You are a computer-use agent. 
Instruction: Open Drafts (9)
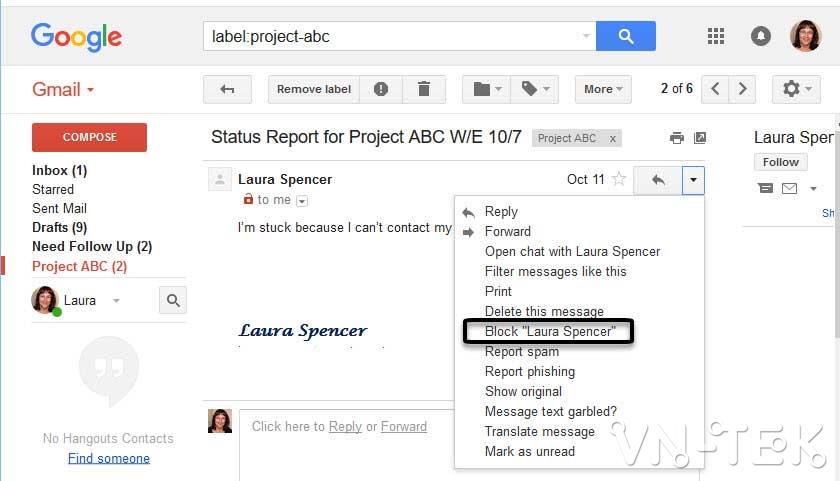click(59, 228)
